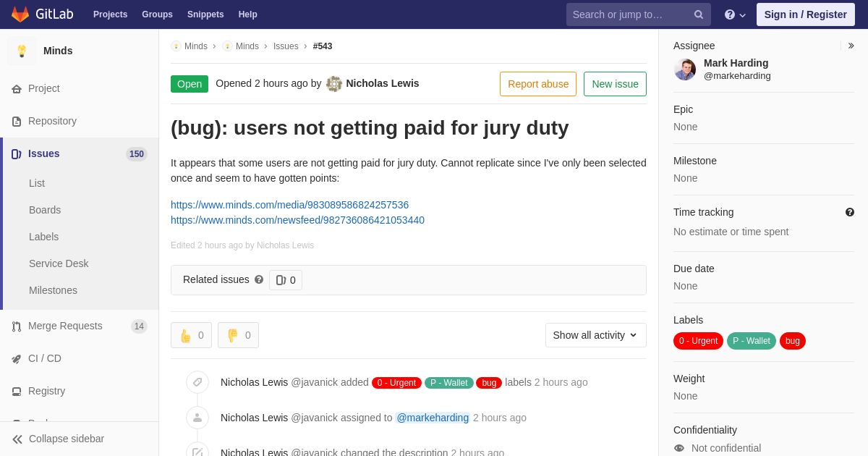Click bug label in right sidebar
The width and height of the screenshot is (868, 456).
click(793, 341)
